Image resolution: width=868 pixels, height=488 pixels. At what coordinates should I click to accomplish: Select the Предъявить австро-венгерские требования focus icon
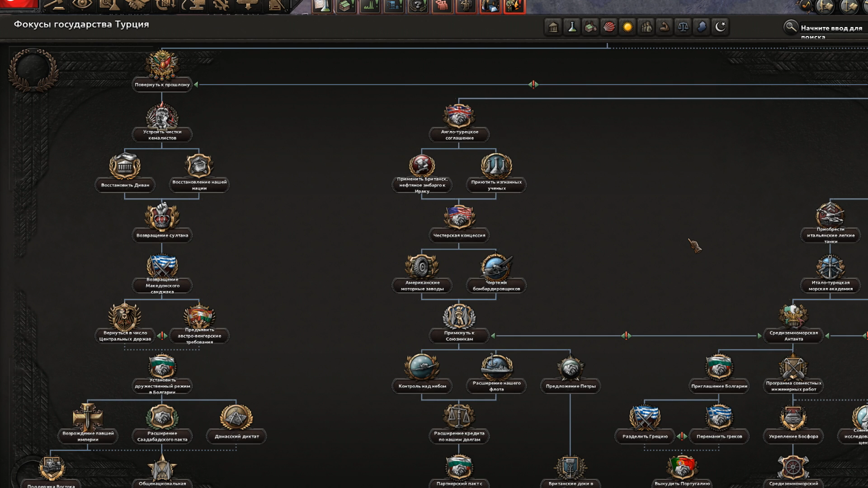coord(199,316)
